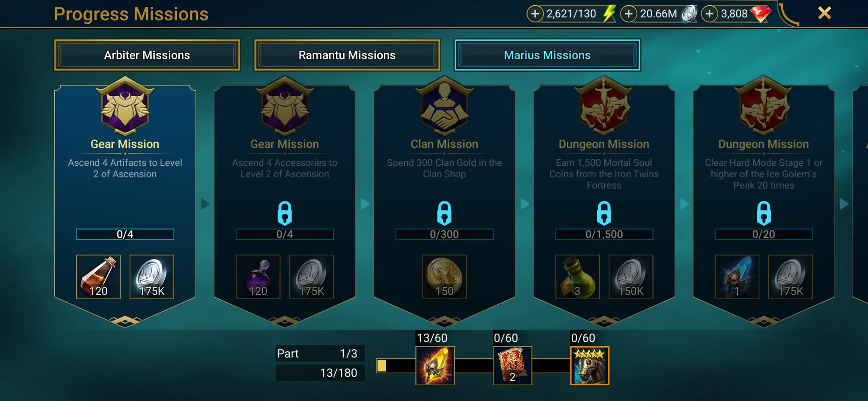The image size is (868, 401).
Task: Select the purple potion 120 reward
Action: pos(258,277)
